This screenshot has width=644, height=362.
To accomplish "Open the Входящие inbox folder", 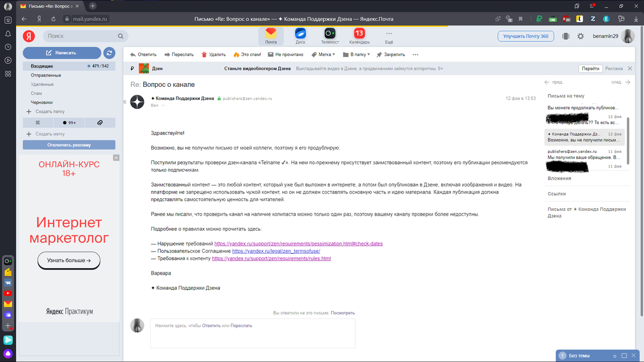I will pyautogui.click(x=69, y=66).
